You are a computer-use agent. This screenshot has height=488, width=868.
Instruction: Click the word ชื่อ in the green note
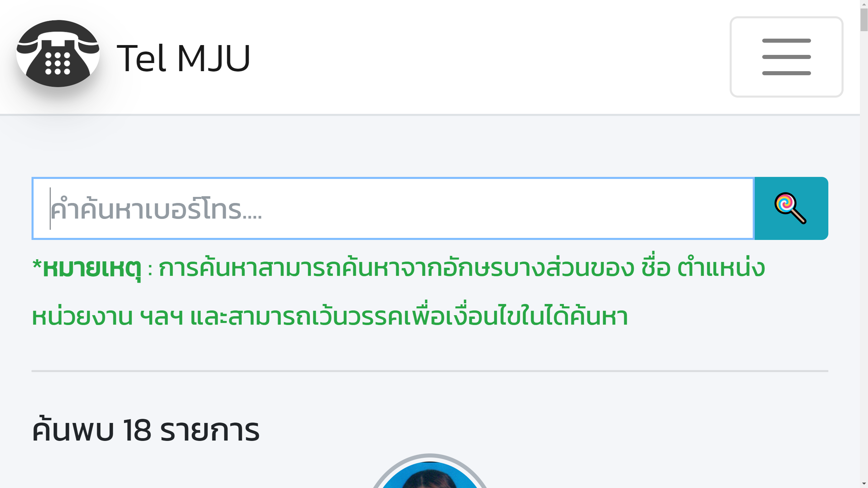tap(656, 268)
